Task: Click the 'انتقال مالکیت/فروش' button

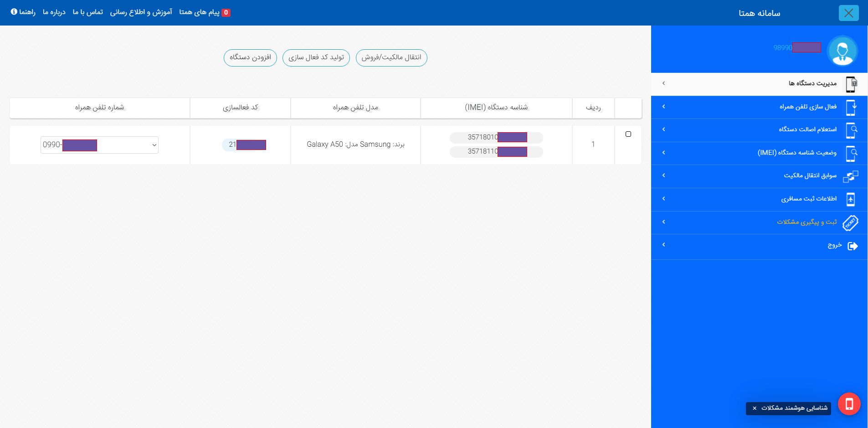Action: (x=391, y=57)
